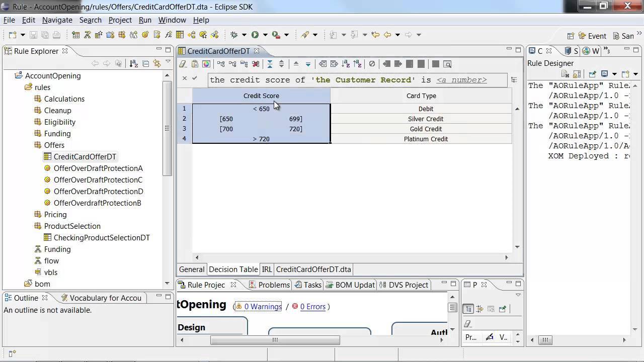The image size is (644, 362).
Task: Print using the toolbar printer icon
Action: click(x=56, y=35)
